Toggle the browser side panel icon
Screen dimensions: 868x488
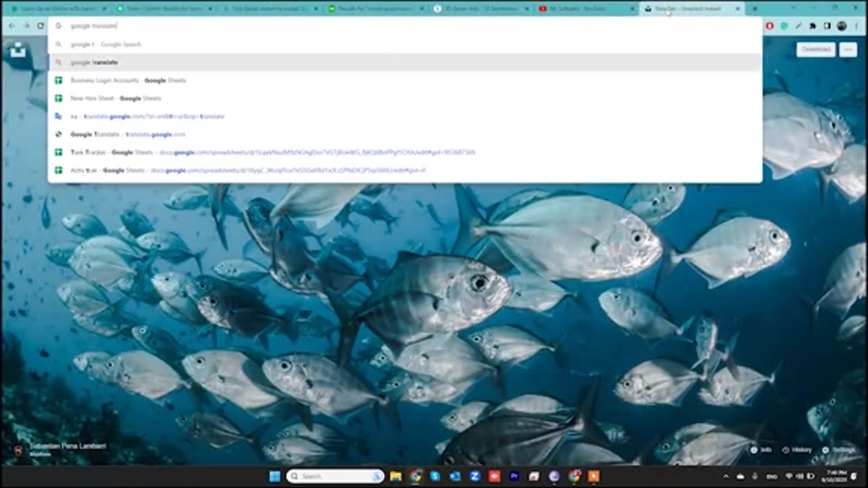pyautogui.click(x=827, y=26)
